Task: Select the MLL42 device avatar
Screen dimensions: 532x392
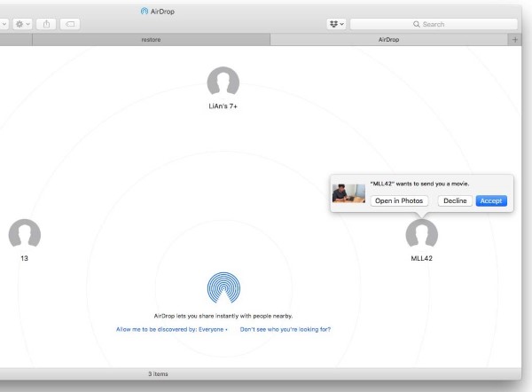Action: [421, 234]
